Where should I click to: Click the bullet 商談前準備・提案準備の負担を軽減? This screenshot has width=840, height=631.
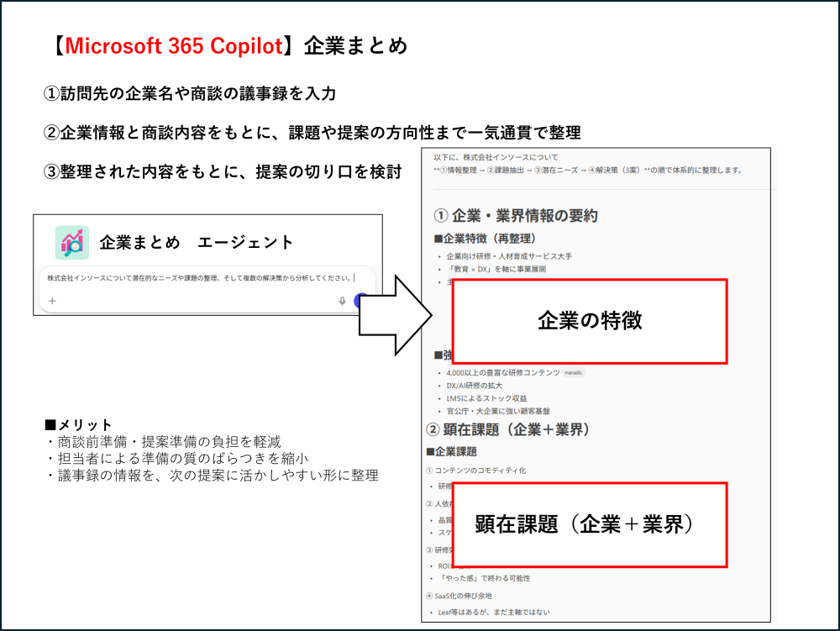164,442
